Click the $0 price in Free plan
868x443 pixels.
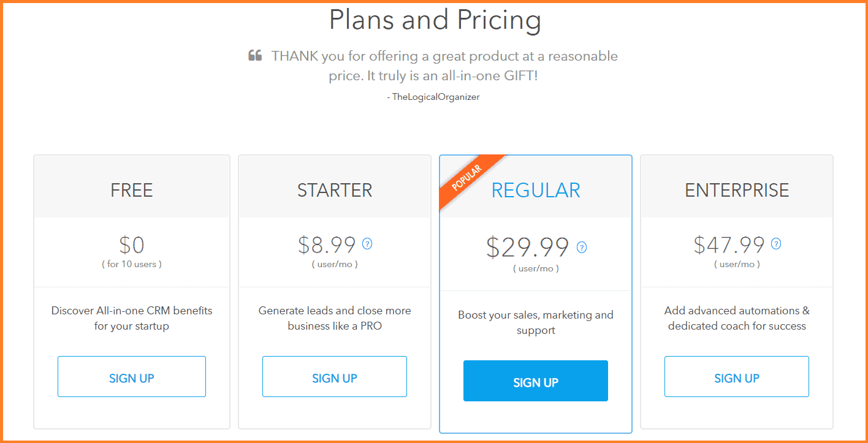pos(132,245)
